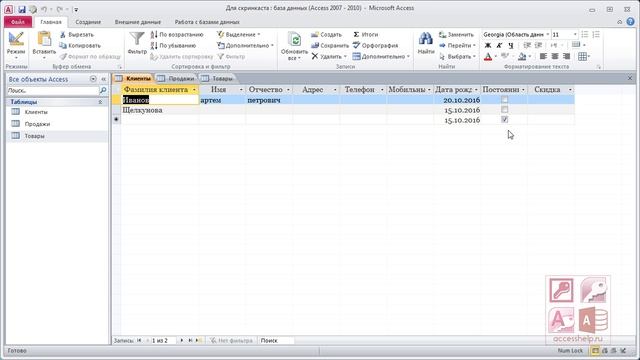640x360 pixels.
Task: Open the font name Georgia combo box
Action: point(516,35)
